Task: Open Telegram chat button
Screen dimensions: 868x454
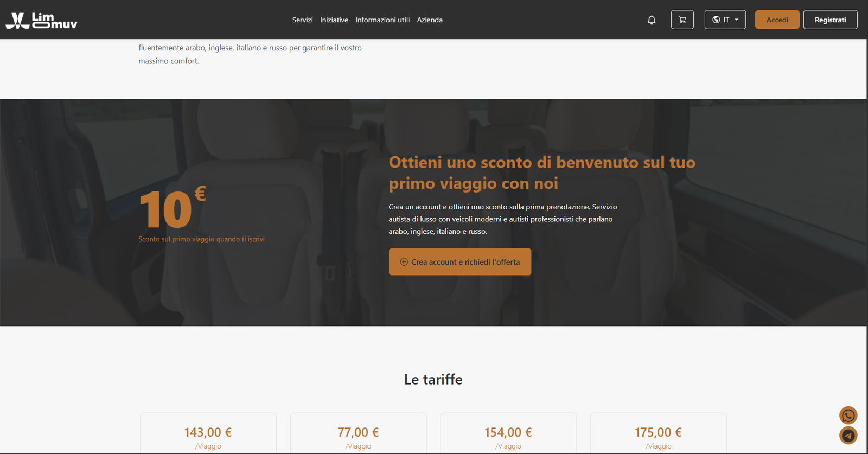Action: pyautogui.click(x=848, y=435)
